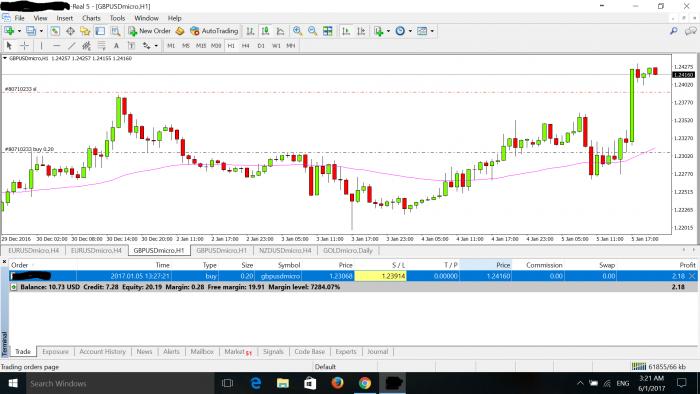This screenshot has width=700, height=394.
Task: Open the Exposure terminal tab
Action: coord(55,352)
